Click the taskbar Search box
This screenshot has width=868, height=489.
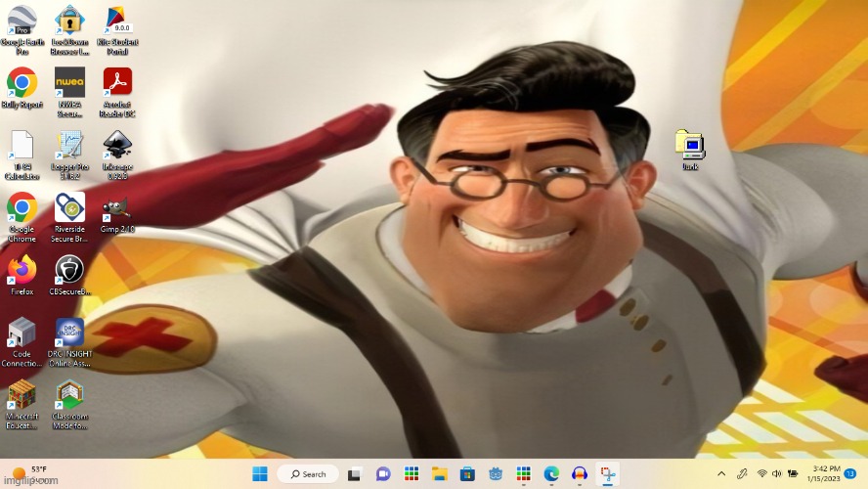coord(308,474)
